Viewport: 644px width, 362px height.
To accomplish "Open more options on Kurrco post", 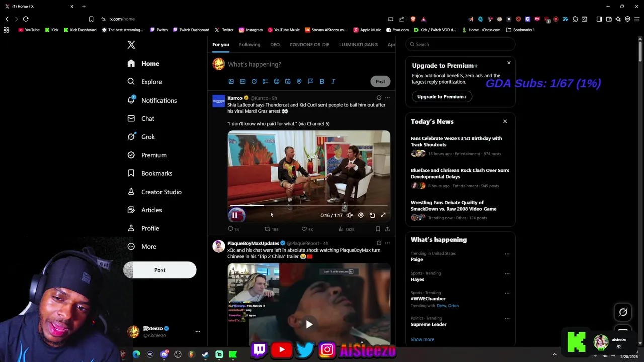I will [x=387, y=98].
